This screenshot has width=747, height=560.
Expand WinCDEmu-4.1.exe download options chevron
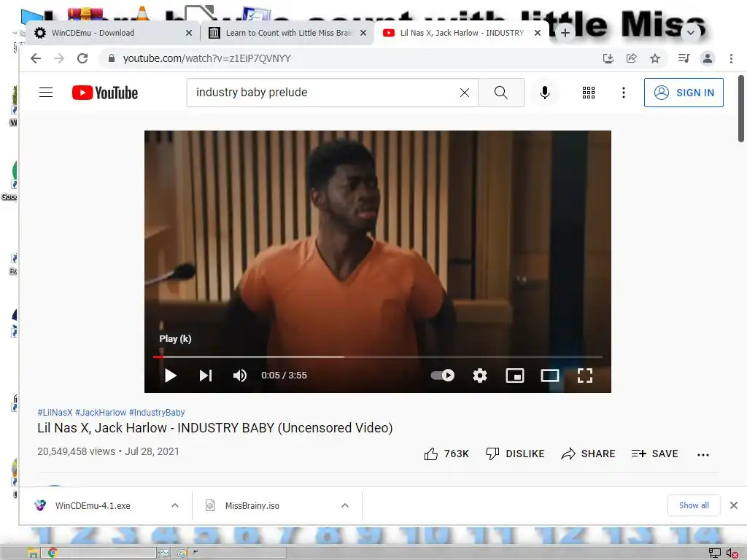pyautogui.click(x=175, y=506)
